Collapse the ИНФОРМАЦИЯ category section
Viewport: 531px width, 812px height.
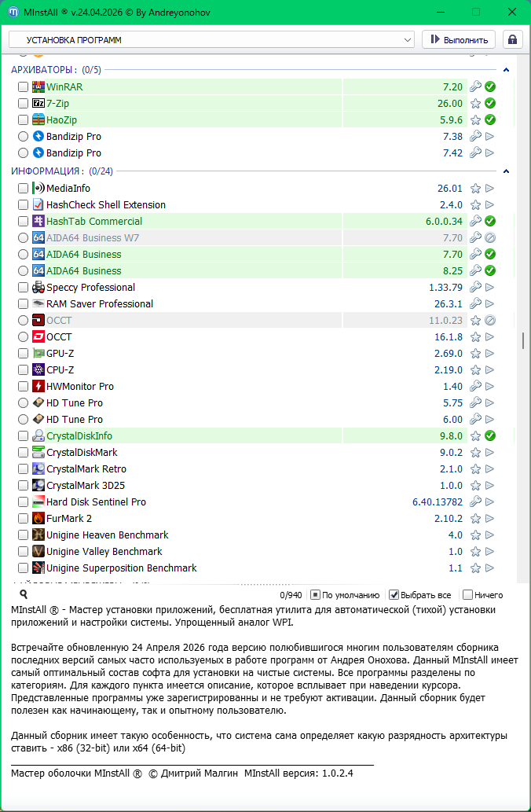point(507,171)
